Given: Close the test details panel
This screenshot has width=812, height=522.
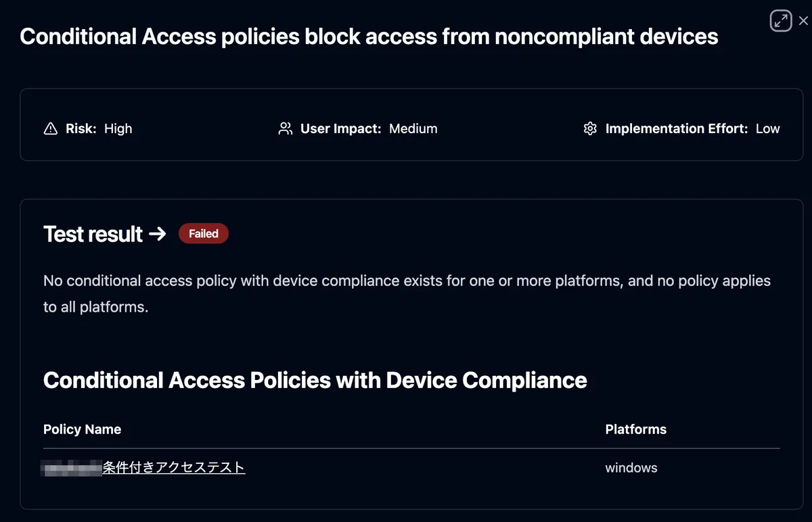Looking at the screenshot, I should click(x=803, y=21).
